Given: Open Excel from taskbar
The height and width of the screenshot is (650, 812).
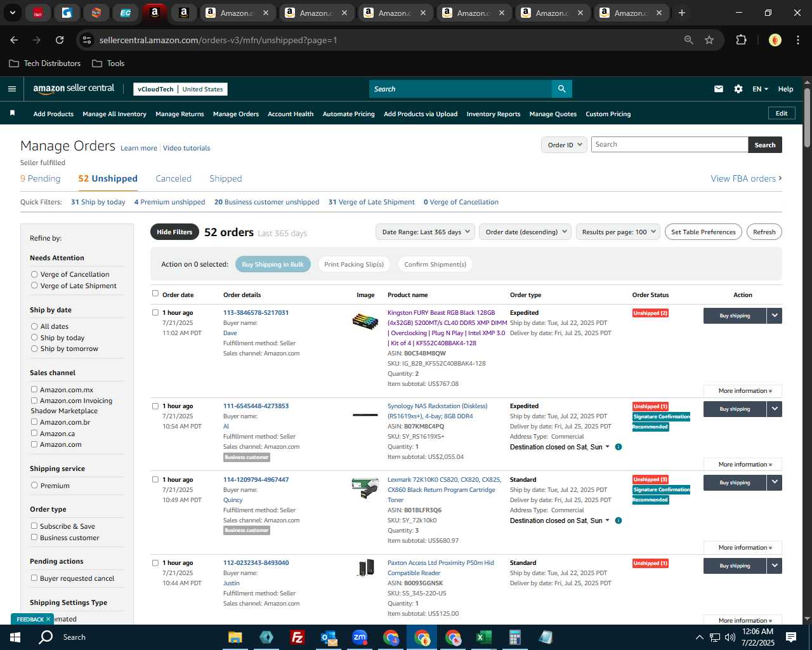Looking at the screenshot, I should tap(483, 637).
